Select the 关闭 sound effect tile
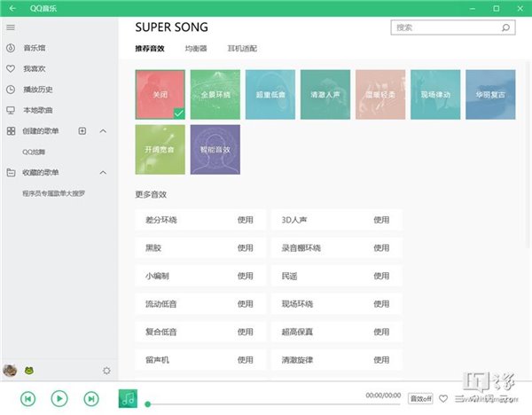 (160, 95)
